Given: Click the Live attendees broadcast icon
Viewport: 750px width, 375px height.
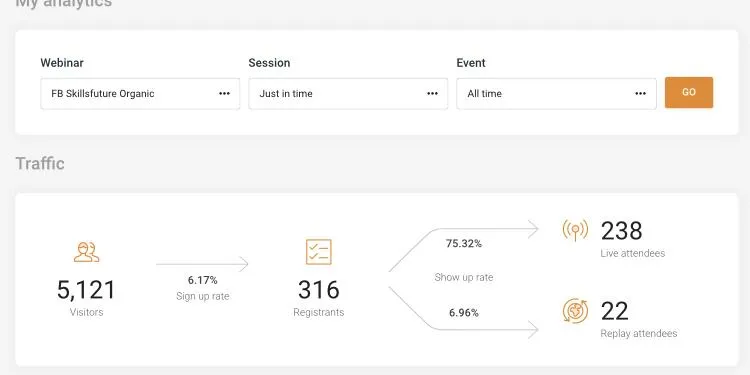Looking at the screenshot, I should pyautogui.click(x=575, y=230).
